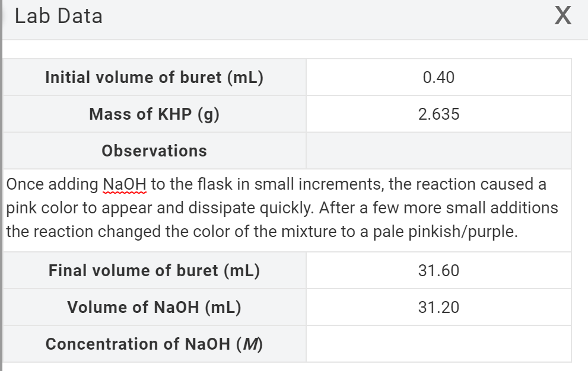Click the Final volume of buret value 31.60
The image size is (588, 371).
(x=438, y=270)
